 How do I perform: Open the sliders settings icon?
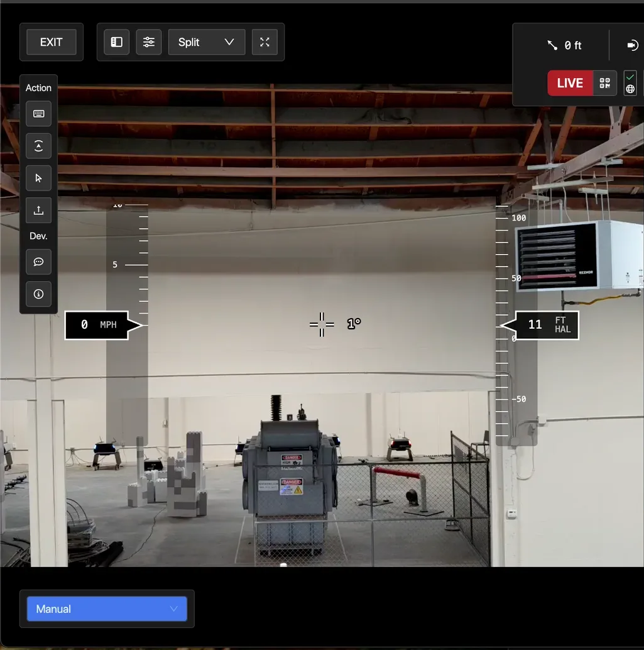click(x=149, y=42)
